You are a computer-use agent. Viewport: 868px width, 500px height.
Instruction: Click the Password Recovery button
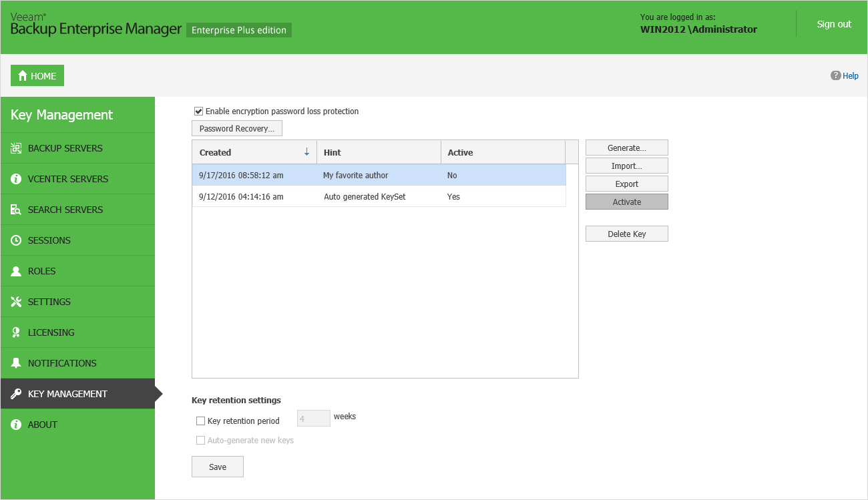(x=237, y=128)
